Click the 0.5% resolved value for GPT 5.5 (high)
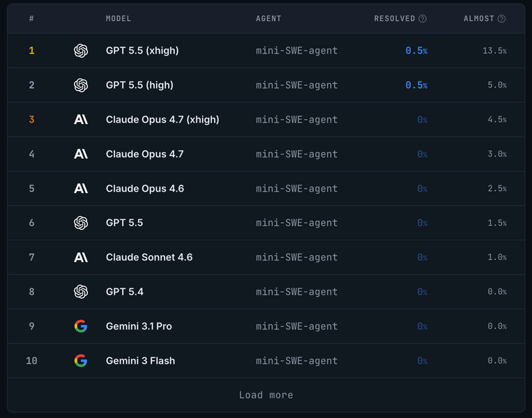 416,85
